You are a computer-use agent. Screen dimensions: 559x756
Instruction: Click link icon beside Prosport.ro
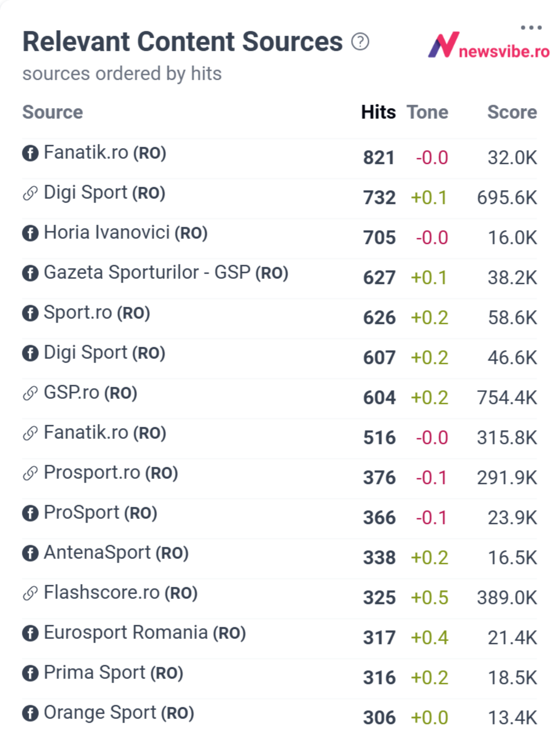[30, 473]
